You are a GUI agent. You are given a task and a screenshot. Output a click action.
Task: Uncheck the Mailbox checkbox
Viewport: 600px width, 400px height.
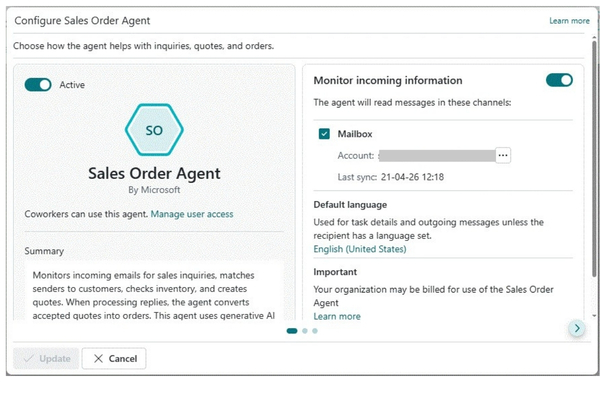(x=324, y=134)
